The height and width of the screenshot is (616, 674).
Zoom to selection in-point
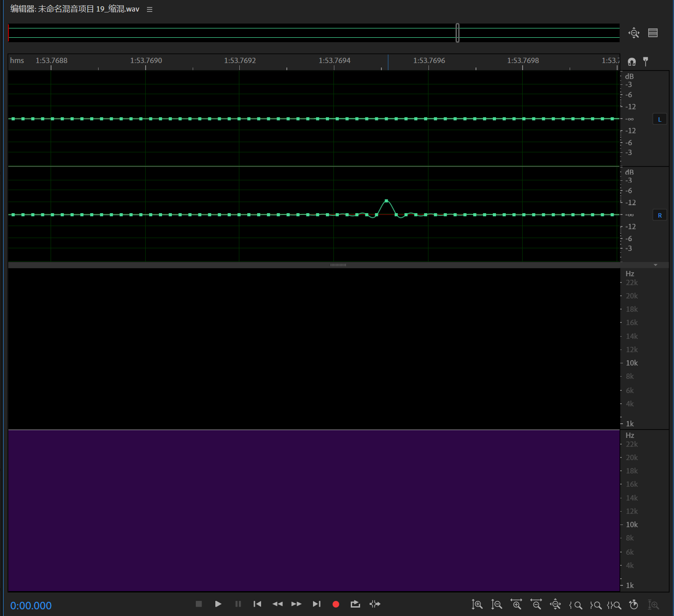576,605
